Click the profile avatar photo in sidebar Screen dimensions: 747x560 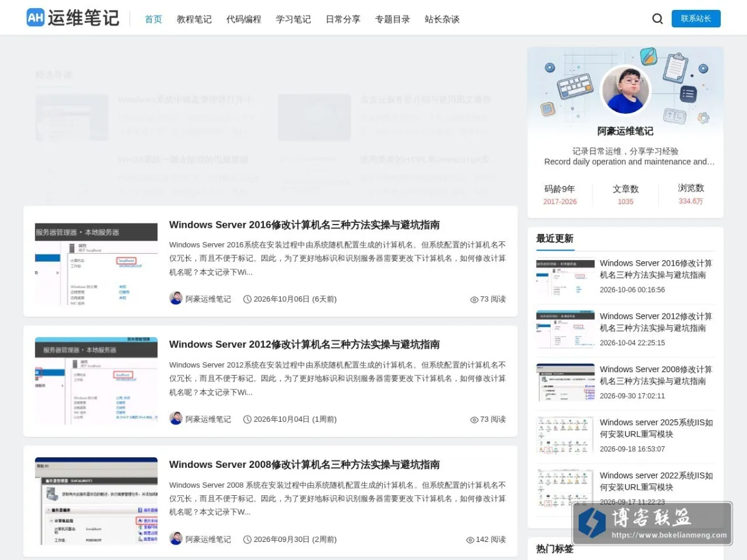click(x=625, y=91)
